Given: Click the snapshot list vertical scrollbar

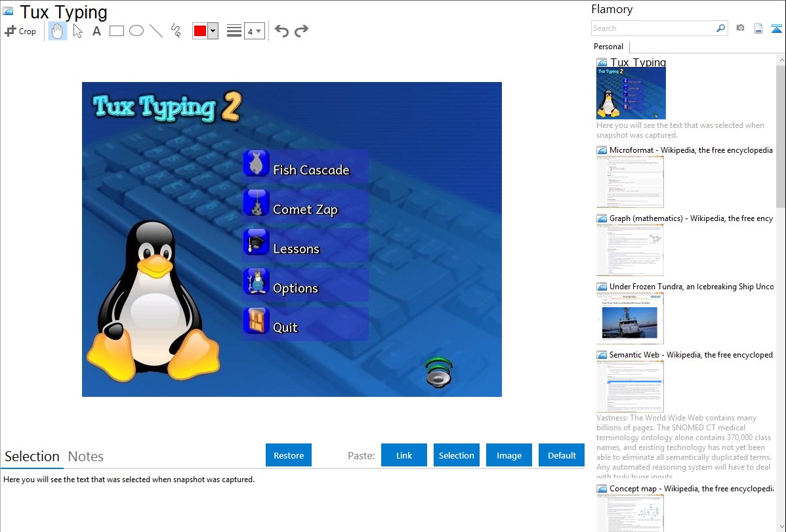Looking at the screenshot, I should (x=781, y=135).
